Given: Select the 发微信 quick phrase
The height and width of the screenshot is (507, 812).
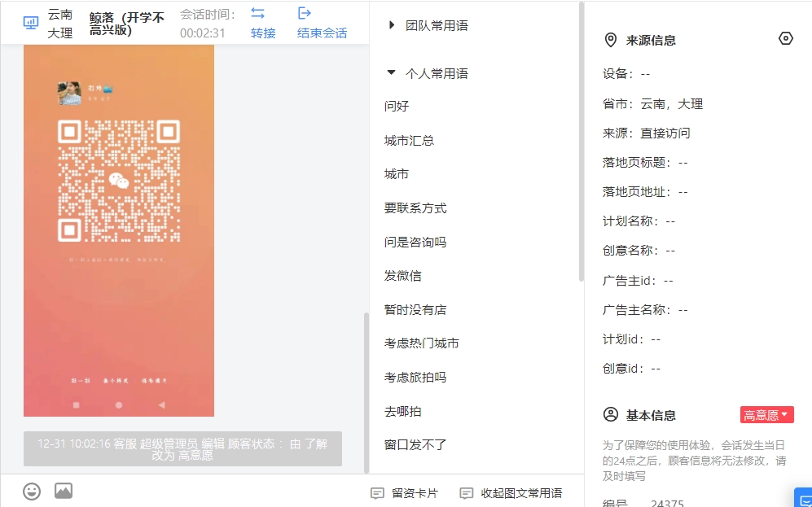Looking at the screenshot, I should (x=403, y=276).
